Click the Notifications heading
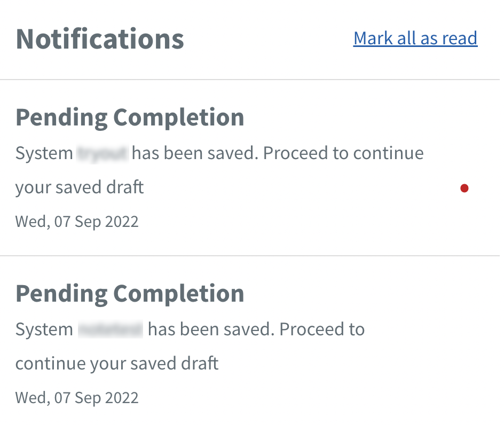This screenshot has height=425, width=504. point(100,38)
